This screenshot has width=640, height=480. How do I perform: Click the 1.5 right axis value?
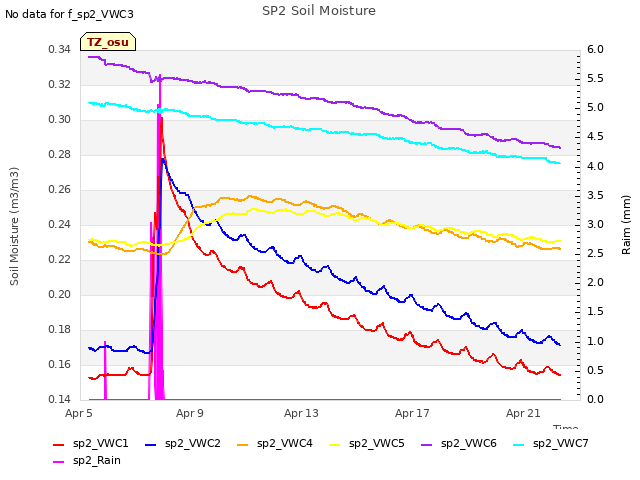tap(595, 312)
